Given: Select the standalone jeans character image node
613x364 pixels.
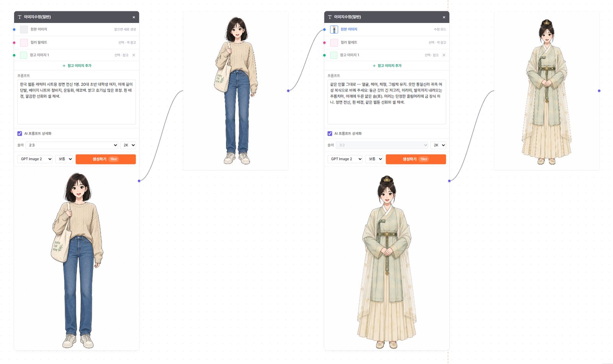Looking at the screenshot, I should 236,91.
